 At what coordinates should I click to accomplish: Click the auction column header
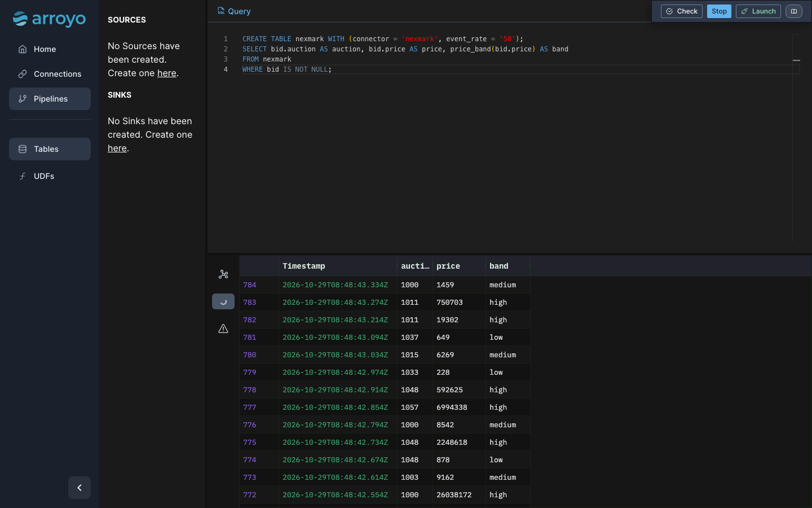[415, 266]
